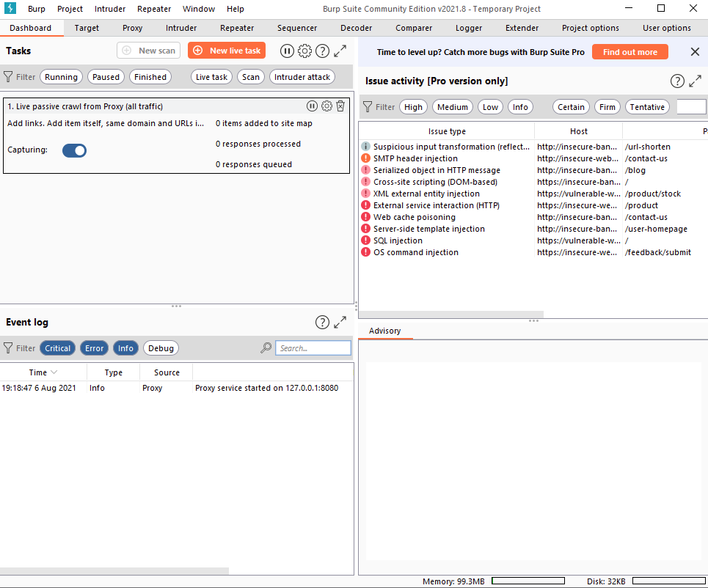This screenshot has height=588, width=708.
Task: Dismiss the Burp Suite Pro banner
Action: (695, 52)
